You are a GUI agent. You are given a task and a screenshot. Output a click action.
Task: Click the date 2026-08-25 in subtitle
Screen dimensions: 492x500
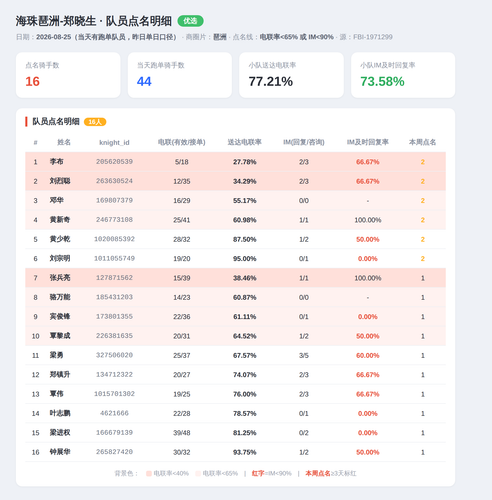coord(54,37)
